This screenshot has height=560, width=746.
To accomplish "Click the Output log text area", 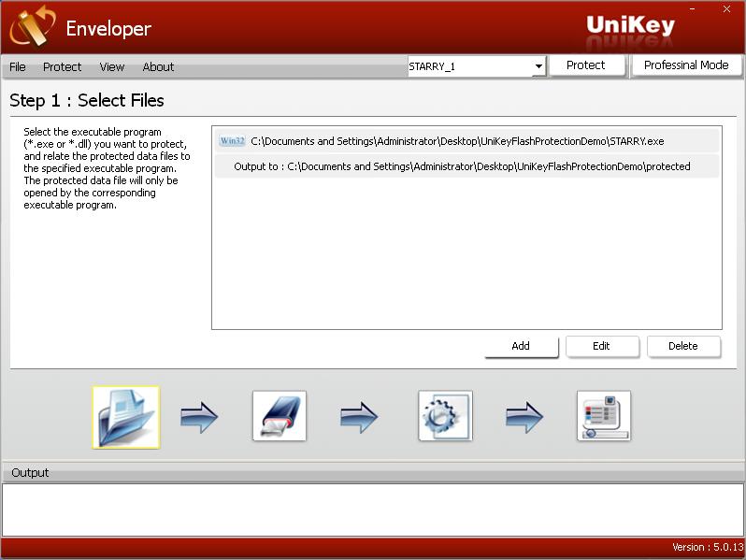I will [x=373, y=510].
